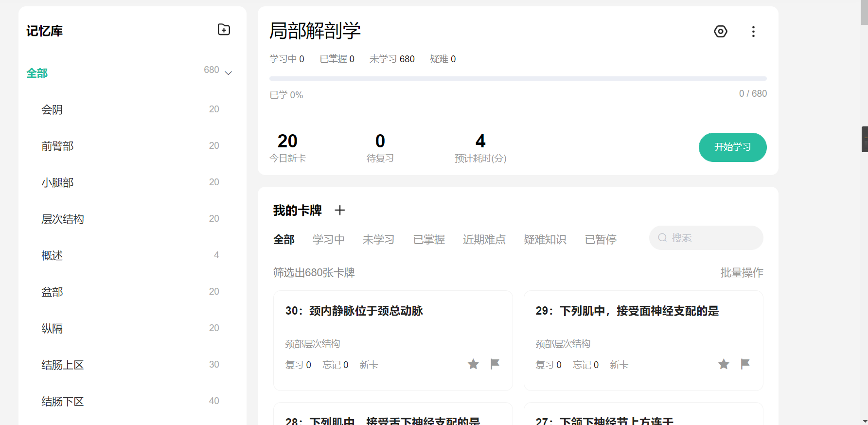Switch to the 学习中 tab
The image size is (868, 425).
coord(329,239)
